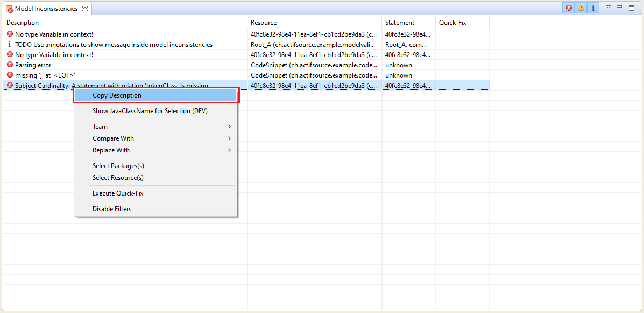Toggle the error filter button in toolbar

pos(569,8)
